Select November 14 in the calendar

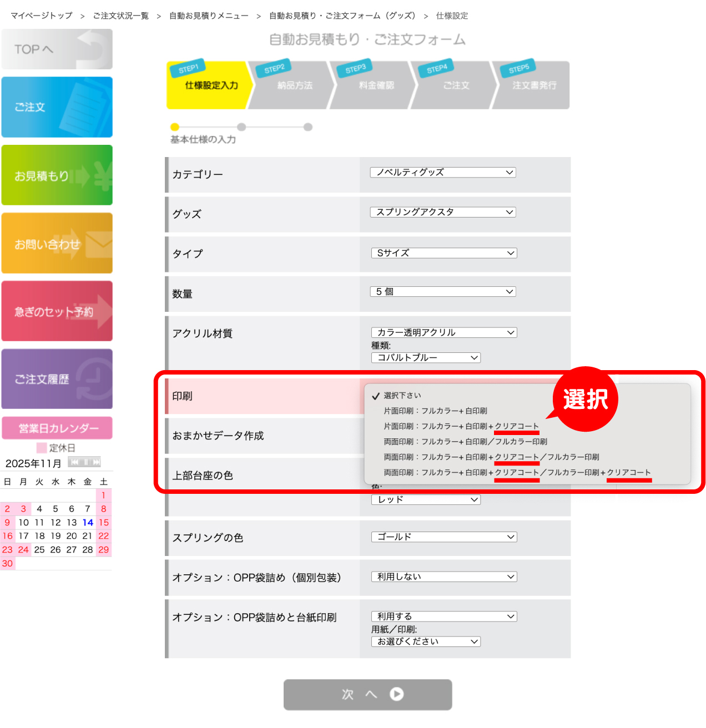(x=88, y=523)
